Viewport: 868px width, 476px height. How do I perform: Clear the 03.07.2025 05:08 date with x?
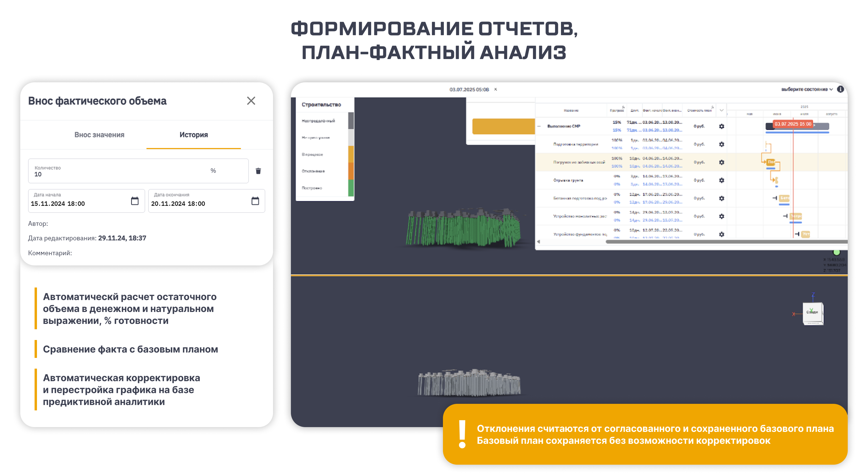[x=496, y=89]
